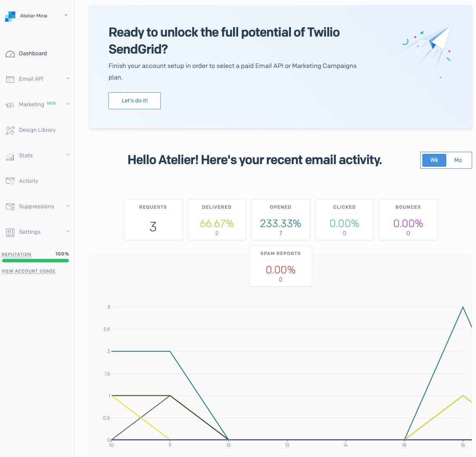
Task: Click the NEW badge beside Marketing
Action: click(51, 103)
